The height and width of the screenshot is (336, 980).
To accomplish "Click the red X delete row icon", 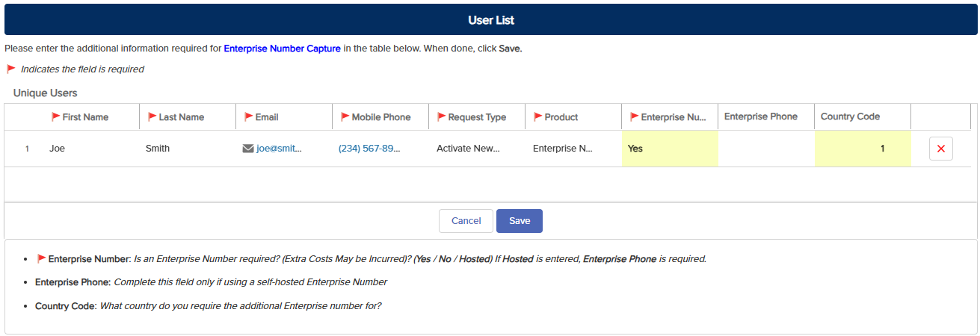I will click(940, 149).
